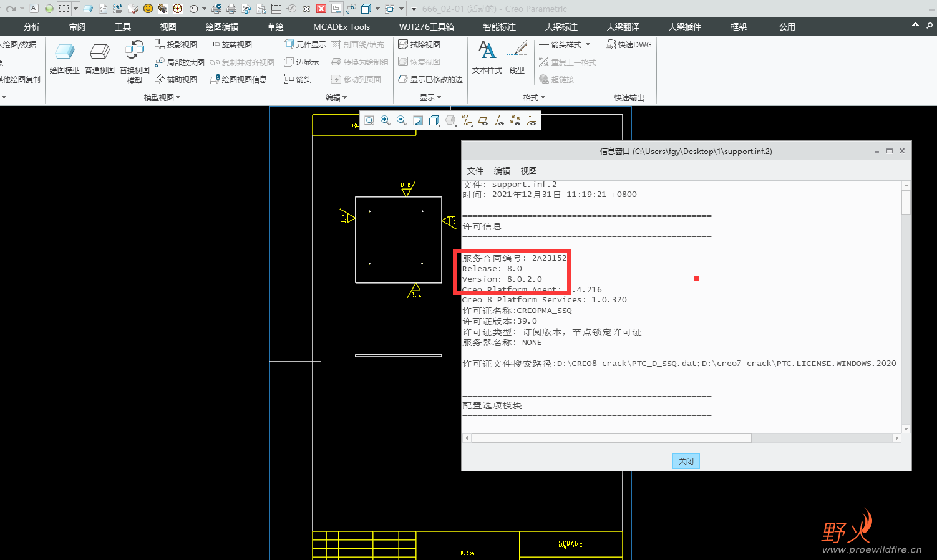Open the Analysis tab (分析)
The width and height of the screenshot is (937, 560).
(31, 27)
